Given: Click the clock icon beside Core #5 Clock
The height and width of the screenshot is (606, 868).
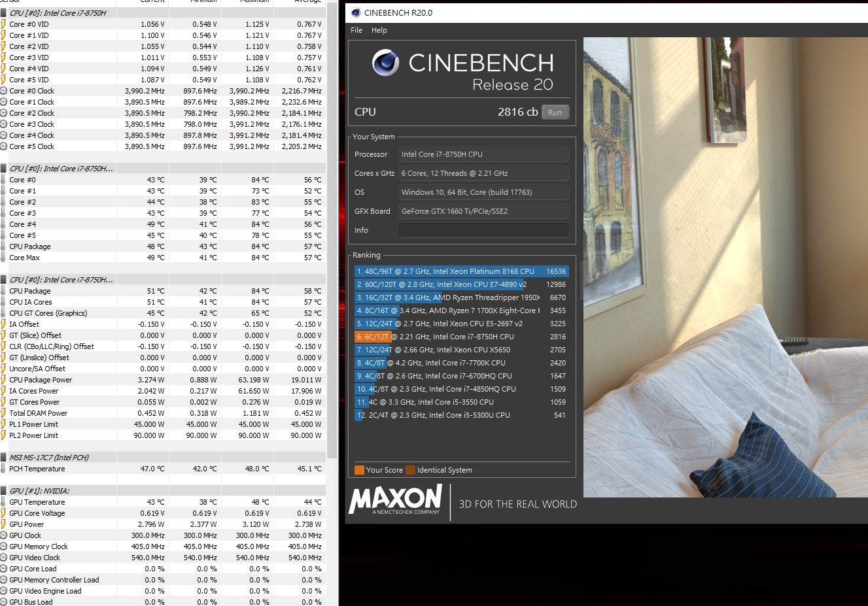Looking at the screenshot, I should (x=3, y=146).
